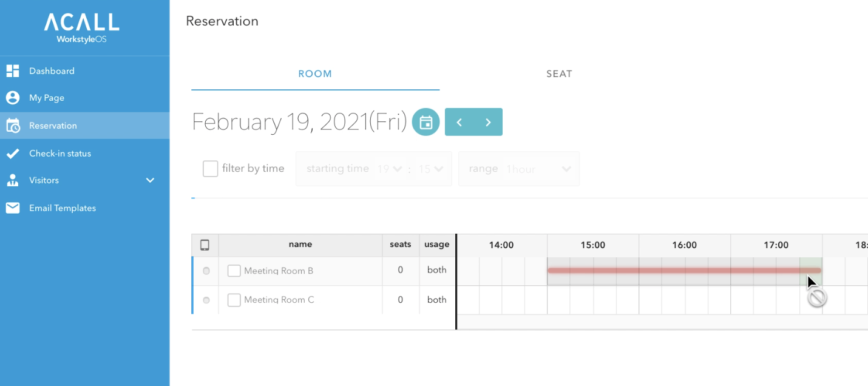Go to the previous day
The height and width of the screenshot is (386, 868).
459,122
